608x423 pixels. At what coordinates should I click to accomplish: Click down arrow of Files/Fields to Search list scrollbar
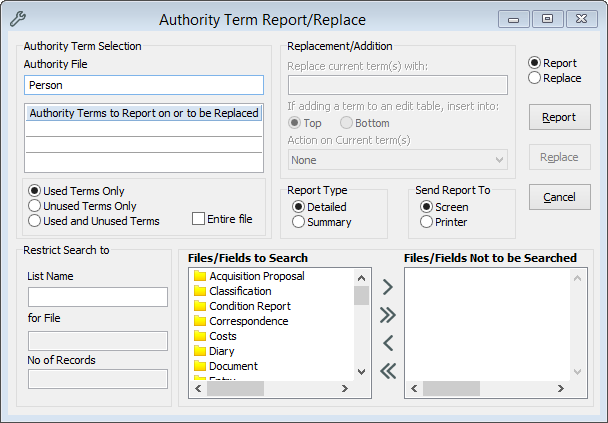pos(361,371)
